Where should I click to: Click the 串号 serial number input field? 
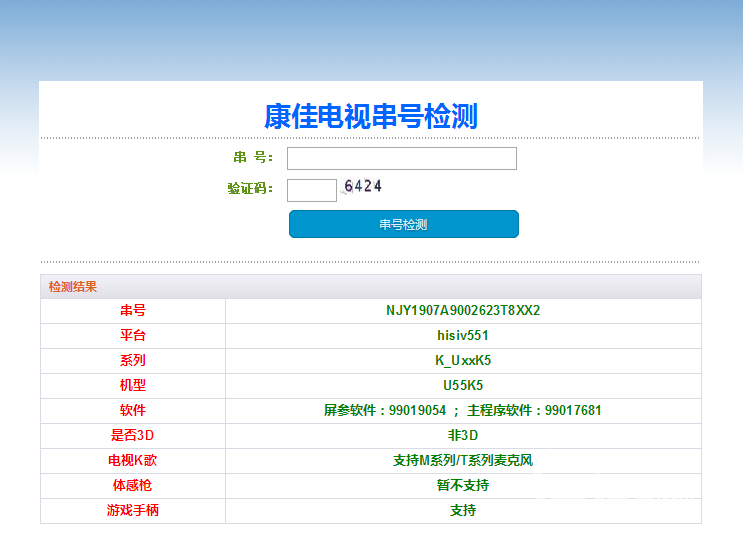click(x=402, y=158)
